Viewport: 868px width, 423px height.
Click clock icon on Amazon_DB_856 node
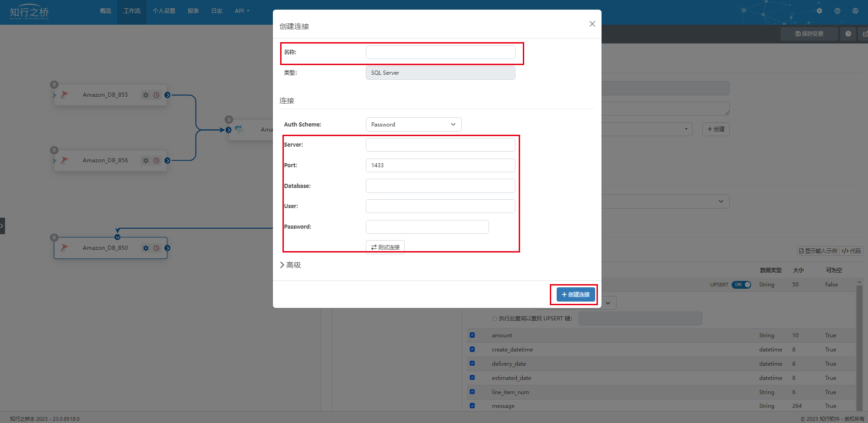point(157,161)
